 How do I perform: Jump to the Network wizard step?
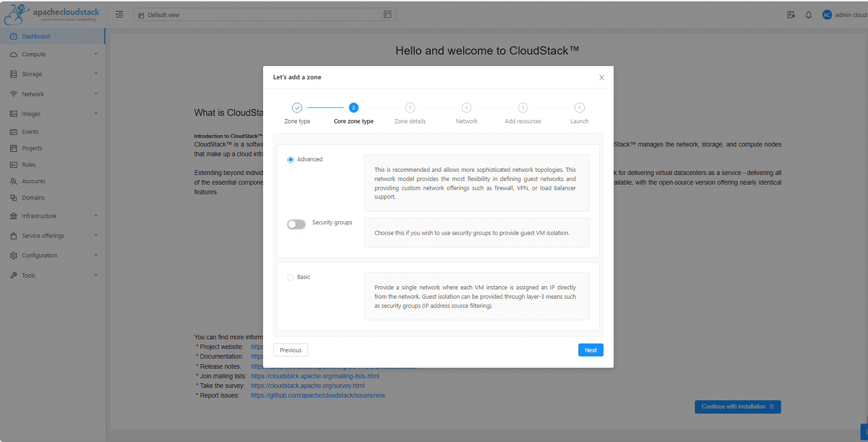coord(466,114)
